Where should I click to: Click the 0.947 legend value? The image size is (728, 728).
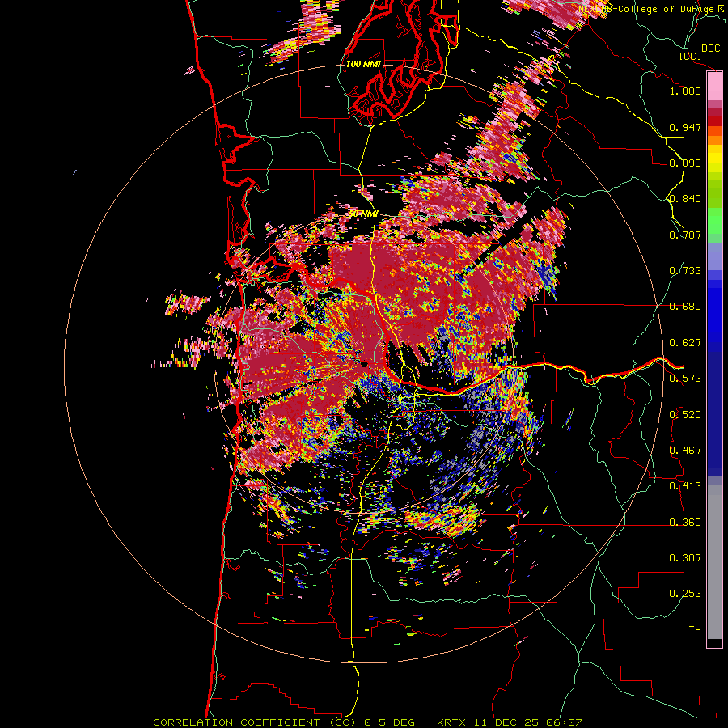(x=685, y=127)
